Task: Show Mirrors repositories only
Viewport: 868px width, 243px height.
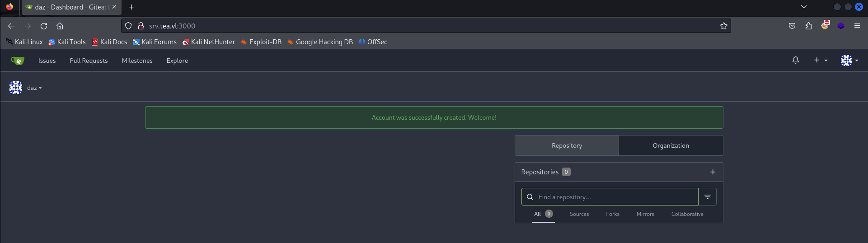Action: coord(645,214)
